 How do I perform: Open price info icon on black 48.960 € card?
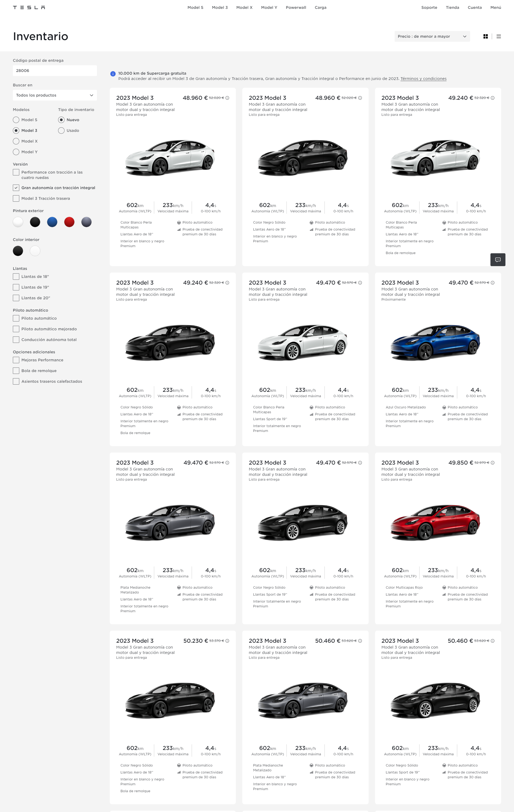click(360, 98)
